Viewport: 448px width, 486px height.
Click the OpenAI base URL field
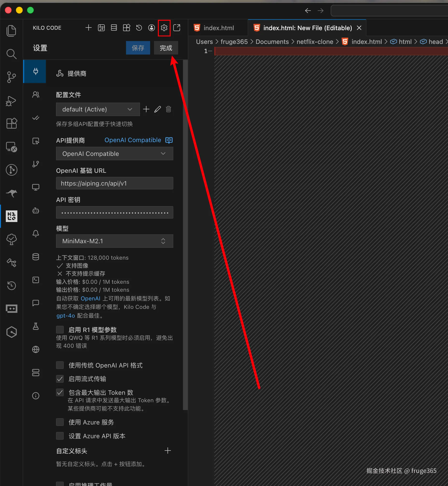[114, 183]
